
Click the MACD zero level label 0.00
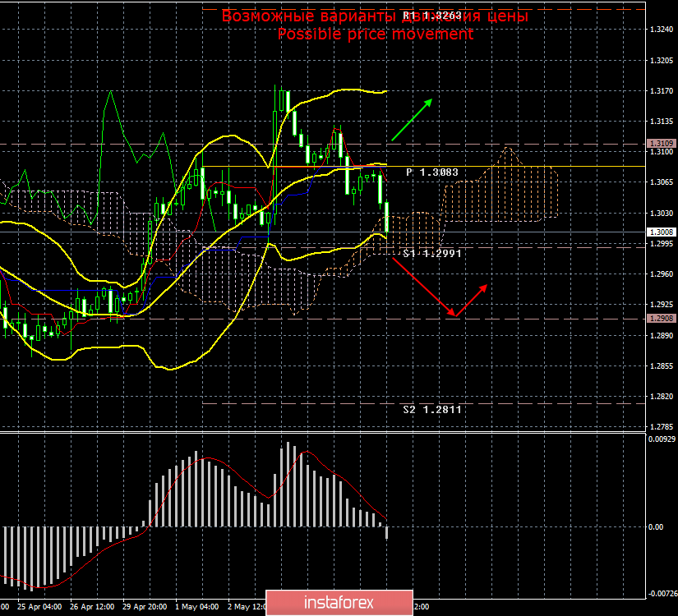click(x=656, y=527)
